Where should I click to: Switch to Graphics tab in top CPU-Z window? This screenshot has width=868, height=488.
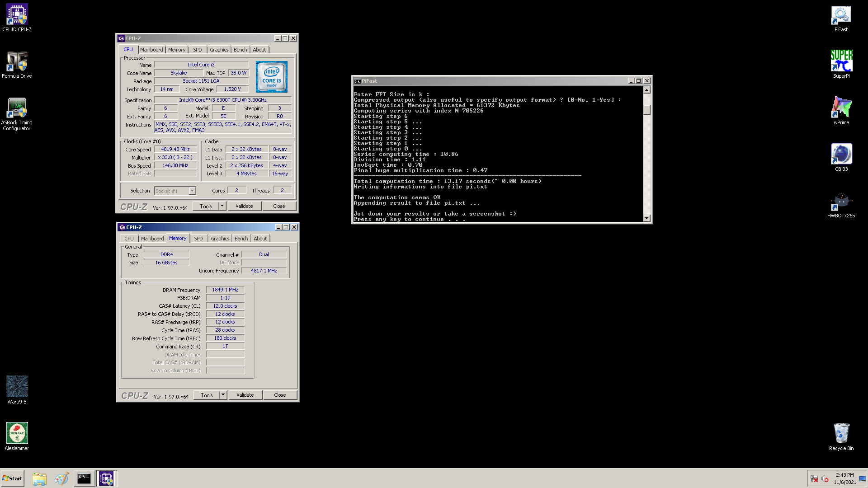(x=219, y=50)
